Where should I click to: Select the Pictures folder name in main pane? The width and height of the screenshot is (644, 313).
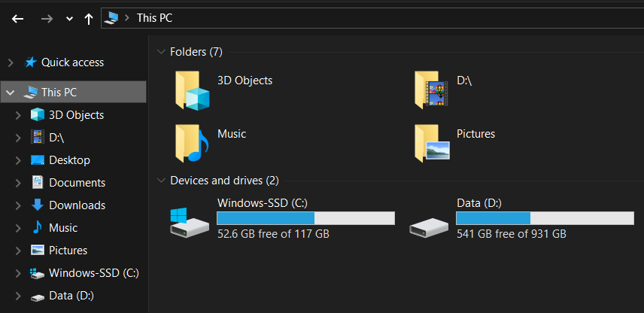476,134
